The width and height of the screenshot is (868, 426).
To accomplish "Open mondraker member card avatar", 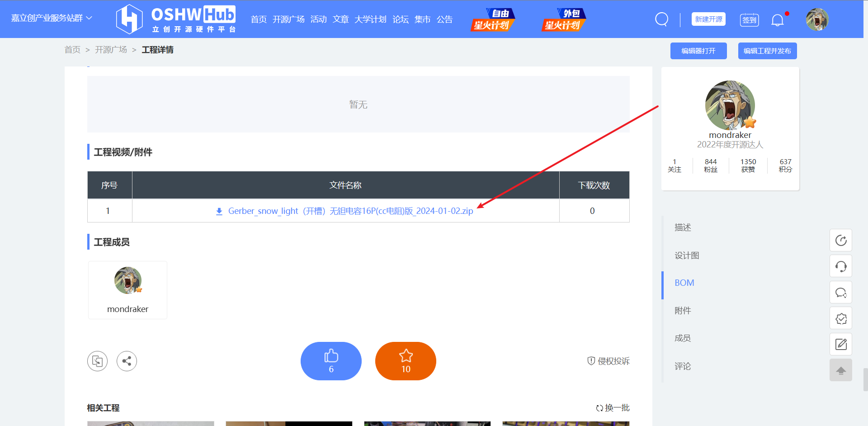I will tap(128, 280).
